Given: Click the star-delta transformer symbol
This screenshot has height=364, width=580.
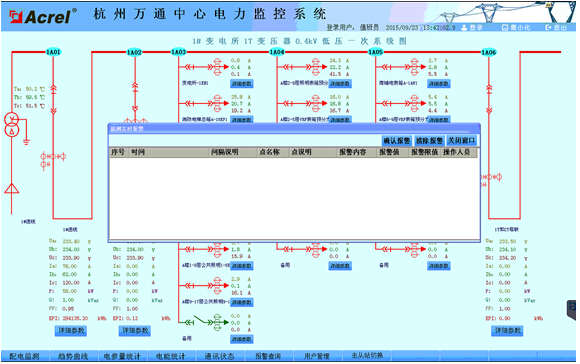Looking at the screenshot, I should coord(11,125).
